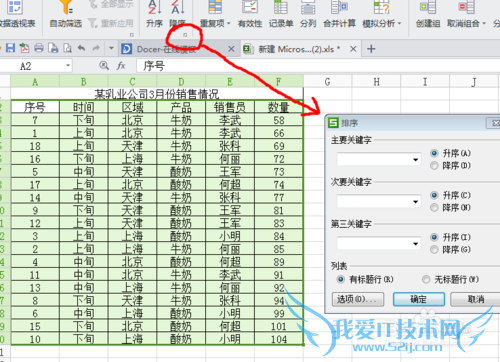
Task: Select the quantity cell containing 58
Action: (x=279, y=120)
